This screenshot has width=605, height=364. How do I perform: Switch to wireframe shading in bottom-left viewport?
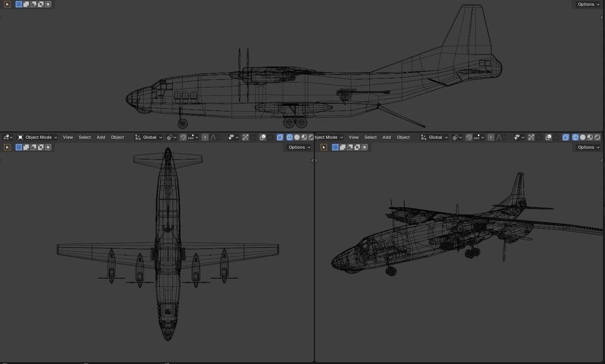click(290, 137)
